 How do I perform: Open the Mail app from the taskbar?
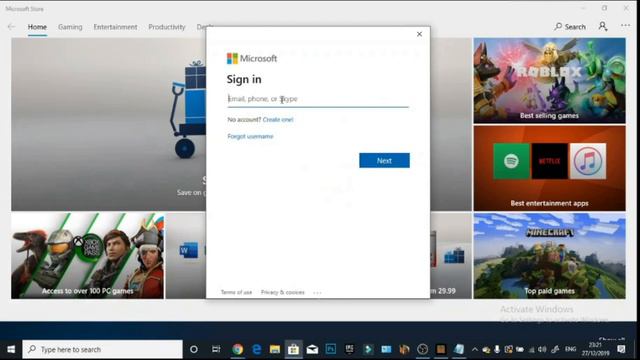[x=312, y=349]
